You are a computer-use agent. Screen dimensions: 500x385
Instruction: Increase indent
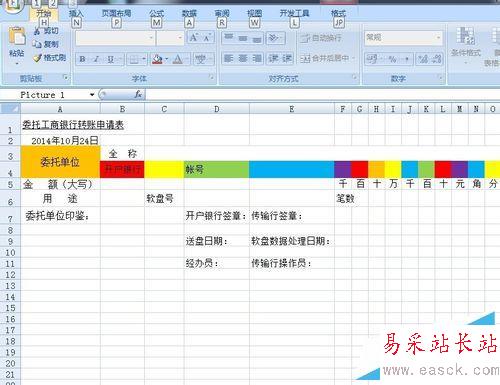pos(287,59)
